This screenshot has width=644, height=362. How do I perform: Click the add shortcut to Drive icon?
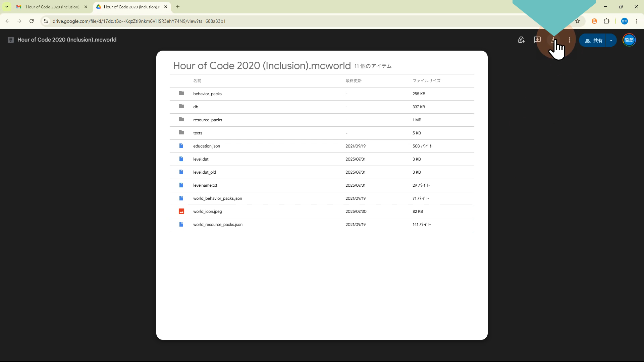click(521, 40)
